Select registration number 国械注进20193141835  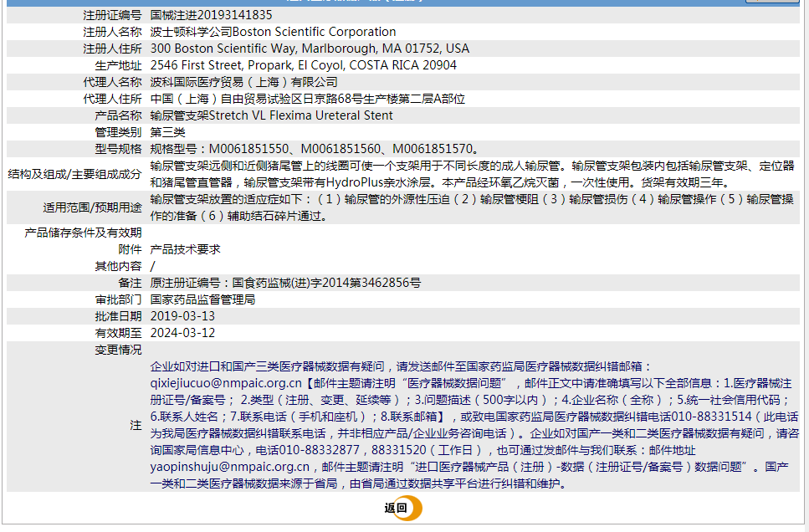211,15
